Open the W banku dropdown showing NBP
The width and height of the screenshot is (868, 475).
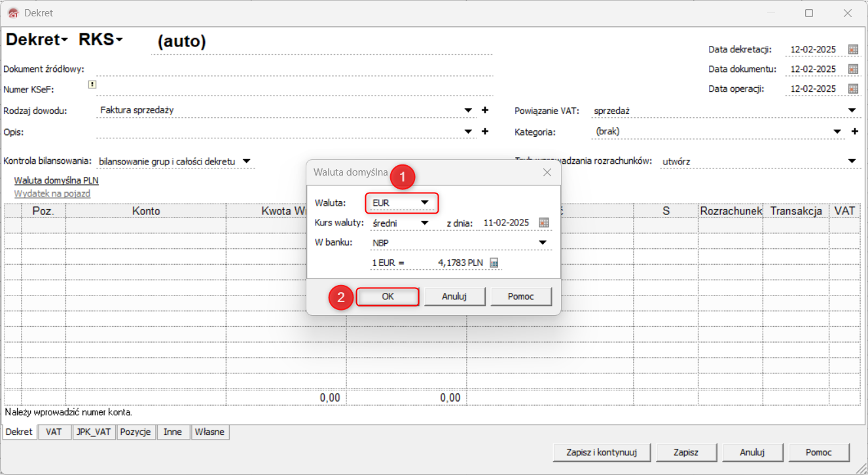(x=543, y=242)
